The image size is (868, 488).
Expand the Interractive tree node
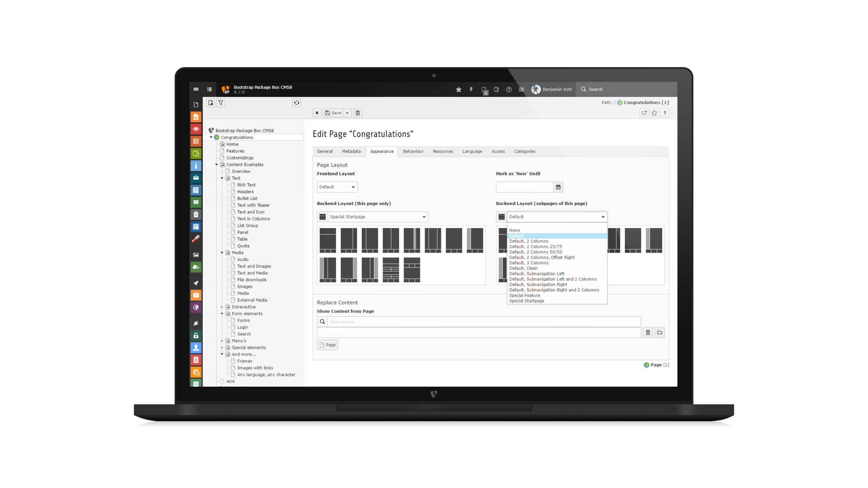(222, 307)
